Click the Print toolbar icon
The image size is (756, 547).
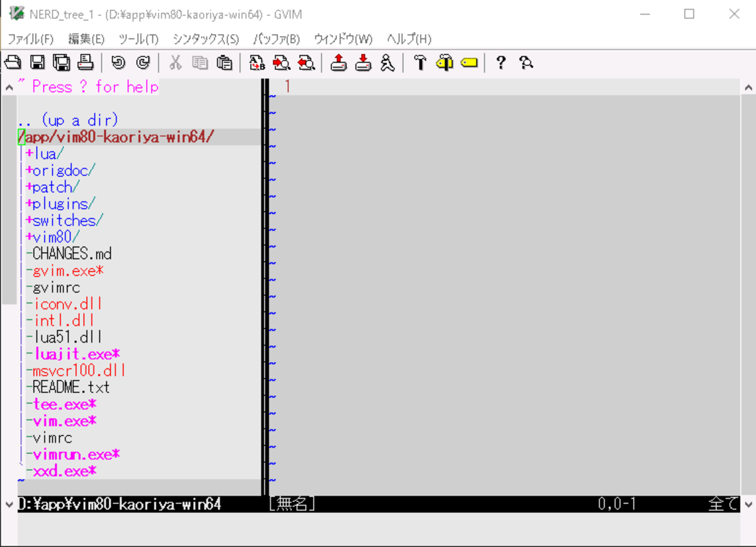pos(86,62)
